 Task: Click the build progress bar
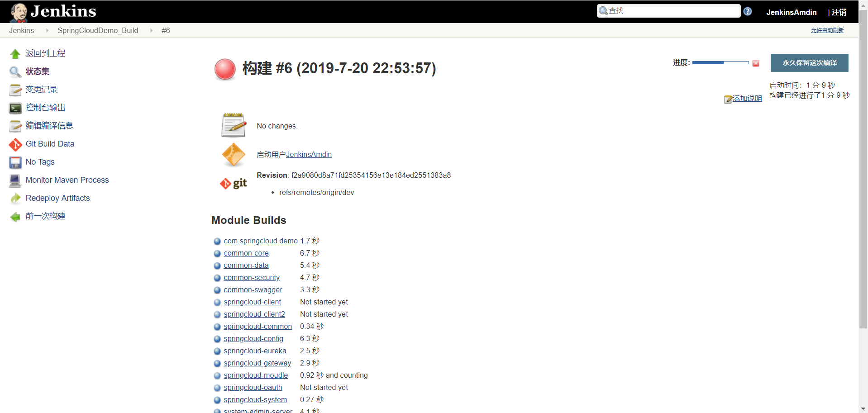(x=720, y=63)
